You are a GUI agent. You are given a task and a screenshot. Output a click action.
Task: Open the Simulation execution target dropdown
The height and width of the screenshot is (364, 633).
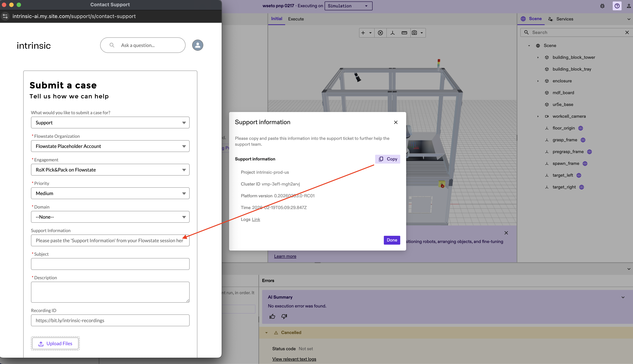pyautogui.click(x=348, y=6)
